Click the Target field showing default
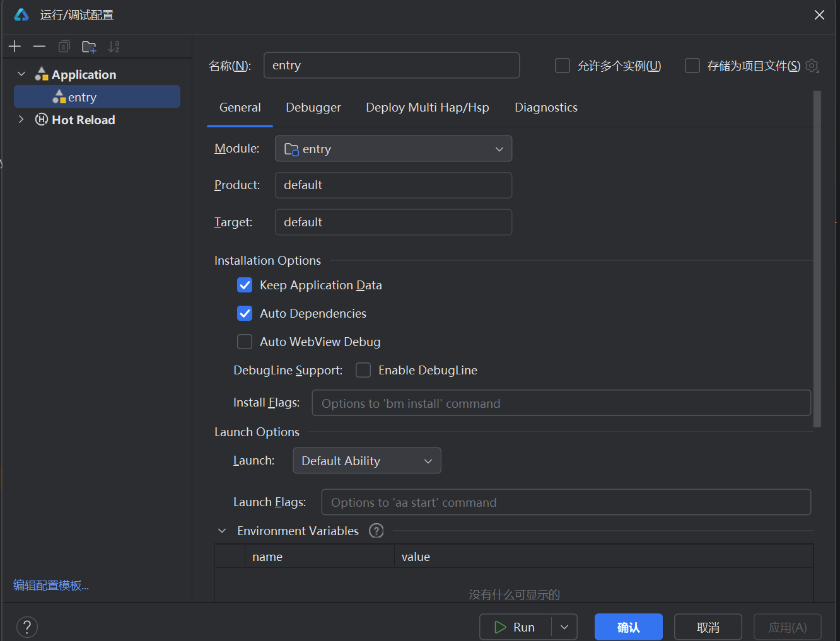840x641 pixels. click(394, 222)
